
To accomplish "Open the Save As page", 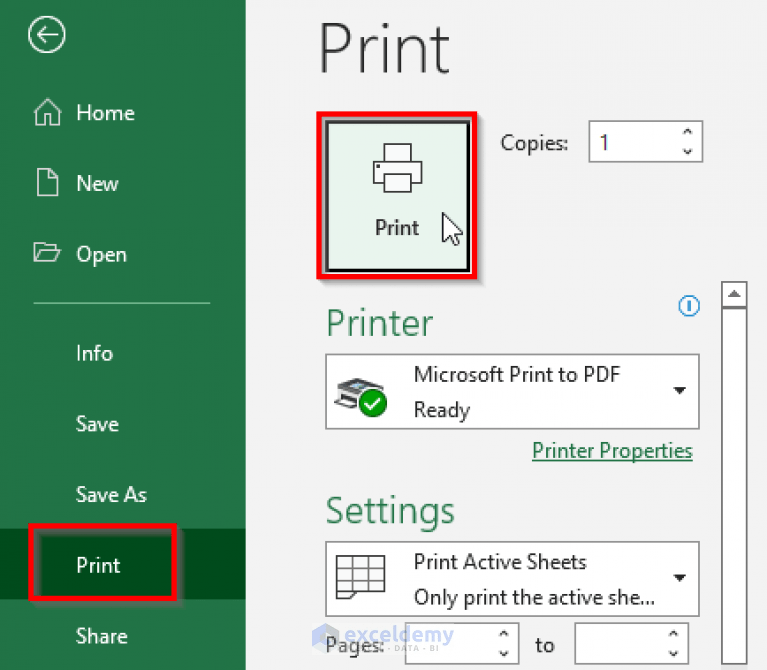I will tap(111, 494).
